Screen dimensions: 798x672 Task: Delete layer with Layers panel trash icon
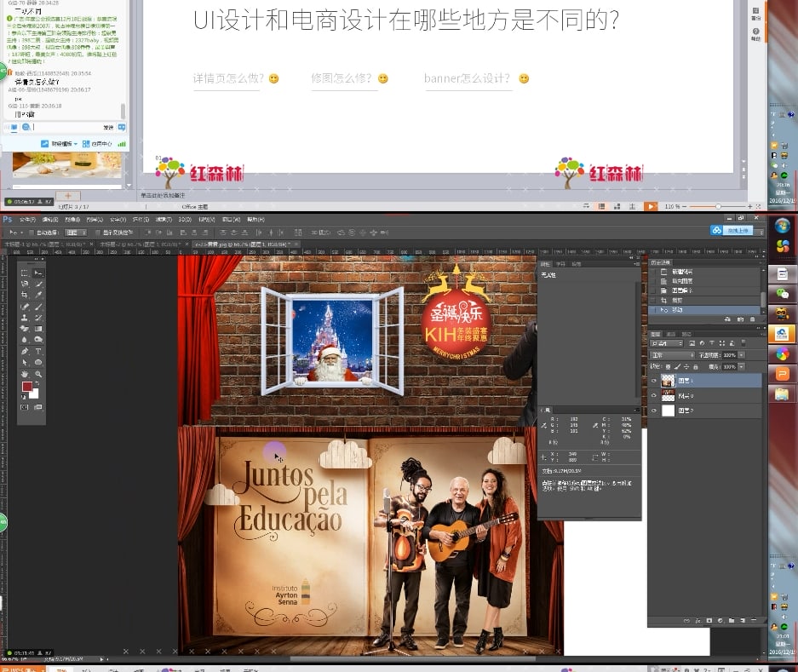coord(754,621)
